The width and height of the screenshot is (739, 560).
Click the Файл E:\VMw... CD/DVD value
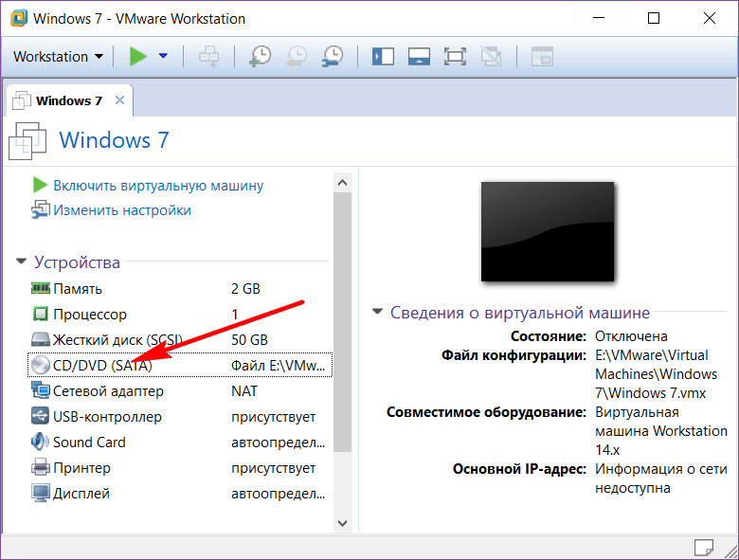[x=278, y=366]
